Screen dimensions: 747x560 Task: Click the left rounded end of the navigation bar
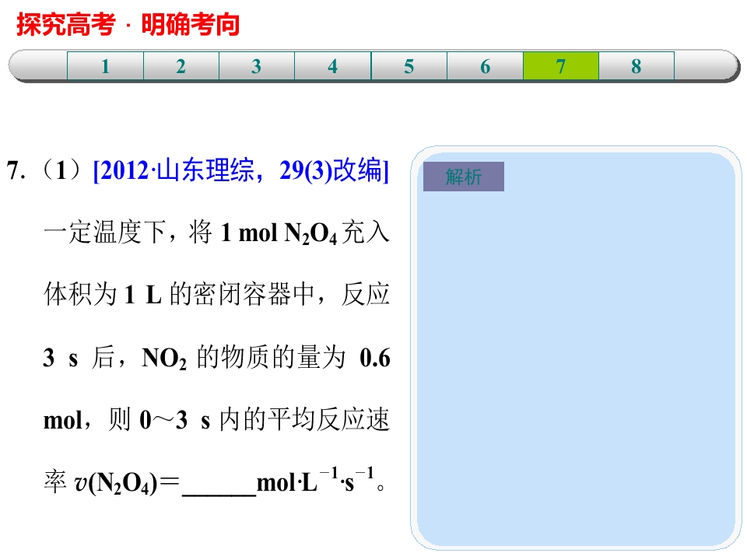click(38, 65)
